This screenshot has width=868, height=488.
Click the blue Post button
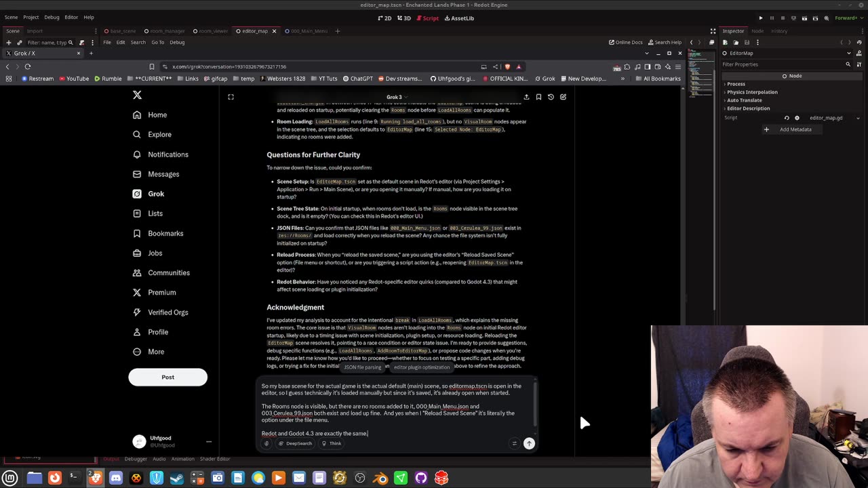[x=167, y=378]
